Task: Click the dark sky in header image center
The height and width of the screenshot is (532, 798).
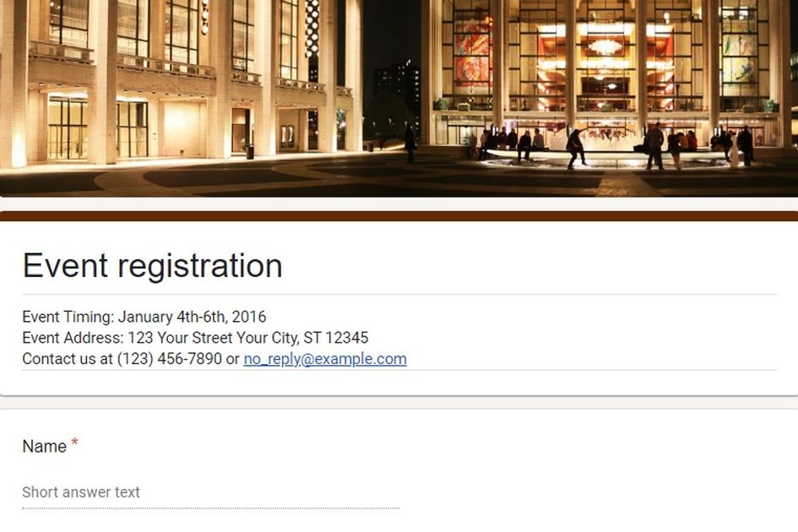Action: pyautogui.click(x=391, y=30)
